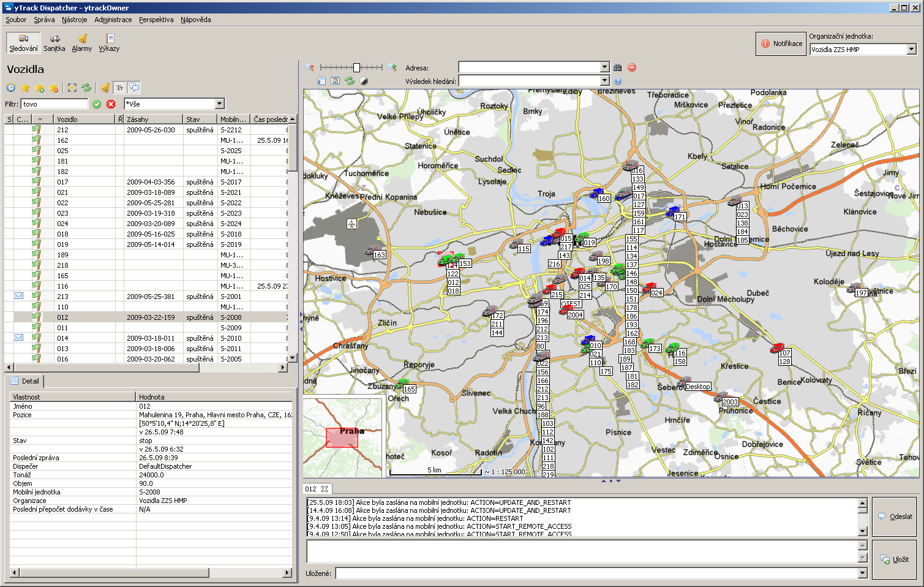Viewport: 924px width, 587px height.
Task: Click the green flag icon in row 162
Action: [x=37, y=140]
